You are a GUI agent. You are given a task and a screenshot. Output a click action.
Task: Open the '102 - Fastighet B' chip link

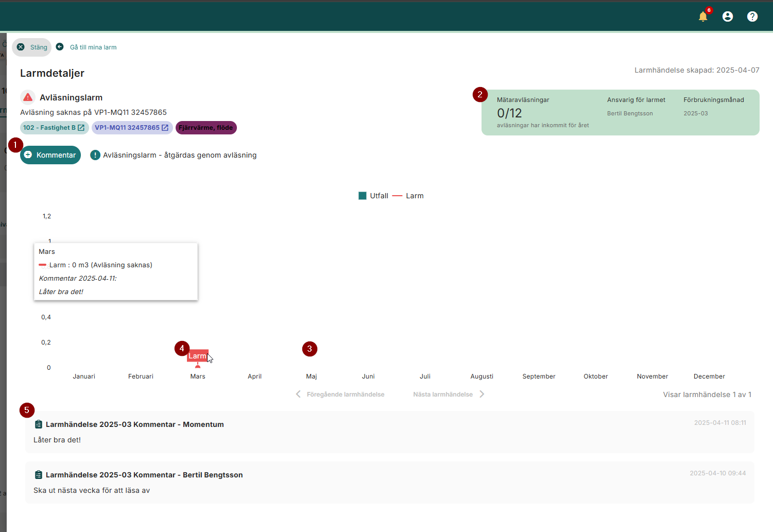54,128
